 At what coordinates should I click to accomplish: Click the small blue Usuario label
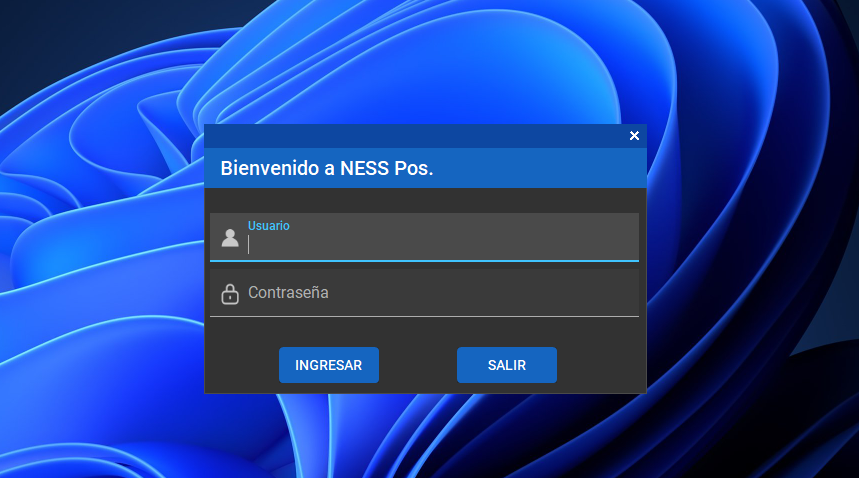[x=268, y=226]
